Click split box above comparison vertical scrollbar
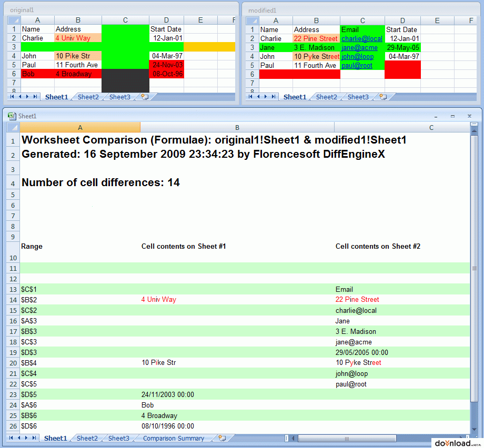The height and width of the screenshot is (448, 484). point(474,124)
